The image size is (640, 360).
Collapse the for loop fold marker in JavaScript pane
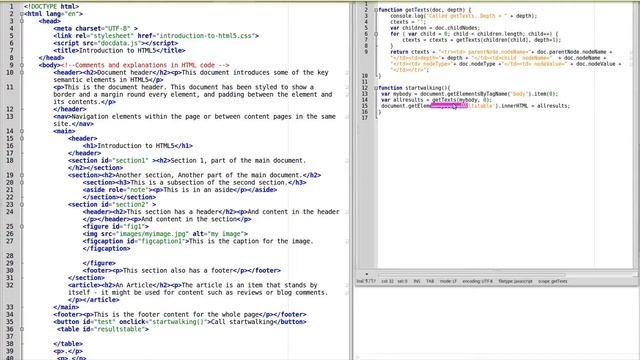[x=376, y=34]
